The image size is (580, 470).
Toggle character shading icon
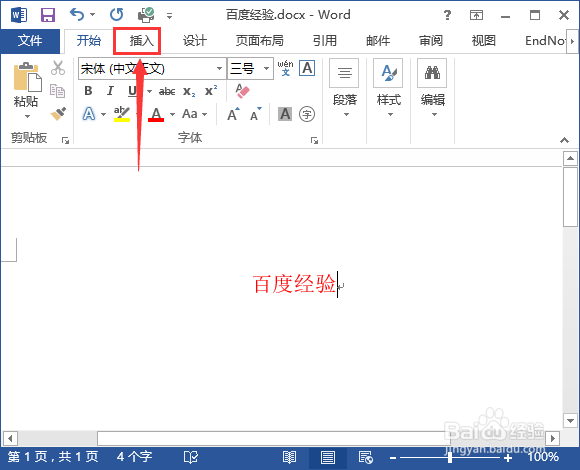[x=285, y=114]
